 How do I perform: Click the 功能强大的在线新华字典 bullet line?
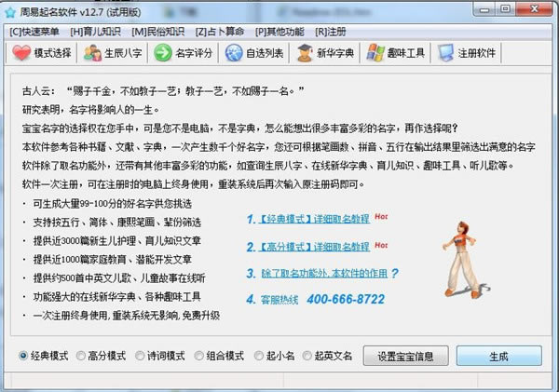tap(117, 296)
